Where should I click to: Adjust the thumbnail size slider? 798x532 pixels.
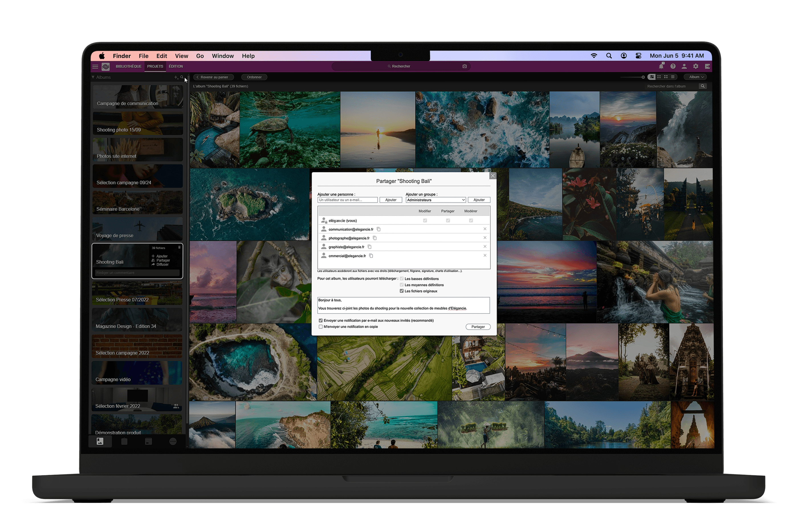[643, 77]
